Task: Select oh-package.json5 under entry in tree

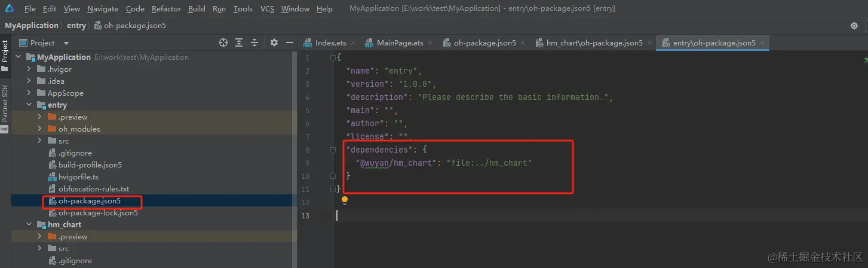Action: click(x=90, y=201)
